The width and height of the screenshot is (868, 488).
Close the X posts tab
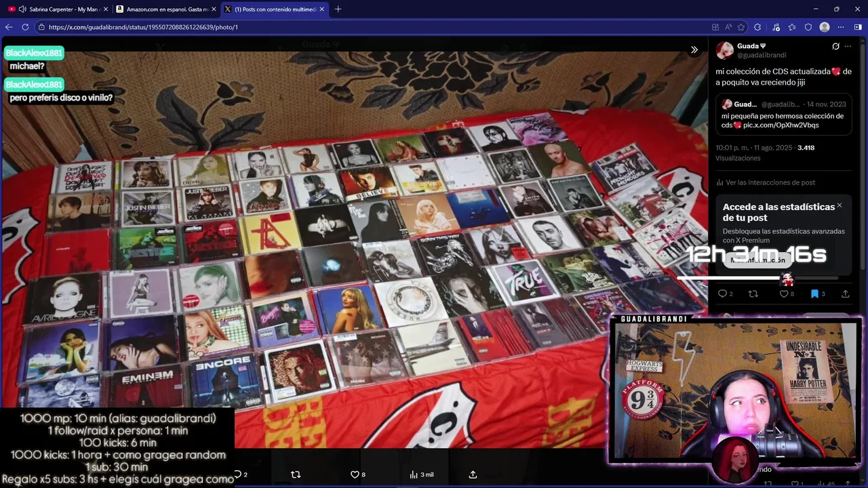322,9
